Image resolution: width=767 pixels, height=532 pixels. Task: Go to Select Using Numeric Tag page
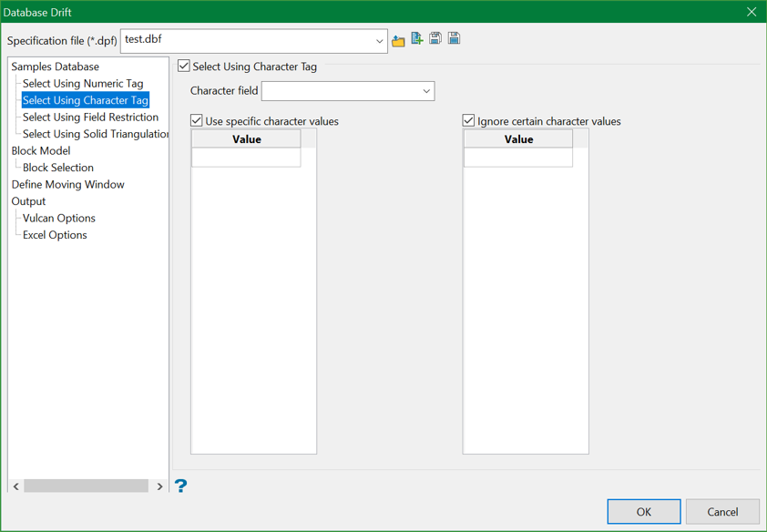pyautogui.click(x=83, y=83)
